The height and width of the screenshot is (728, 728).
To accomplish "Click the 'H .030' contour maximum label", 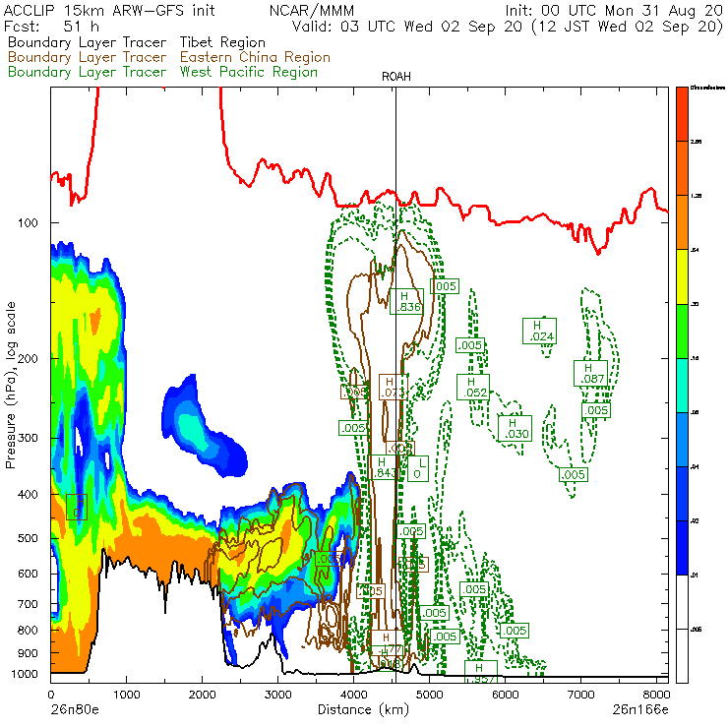I will (x=515, y=429).
